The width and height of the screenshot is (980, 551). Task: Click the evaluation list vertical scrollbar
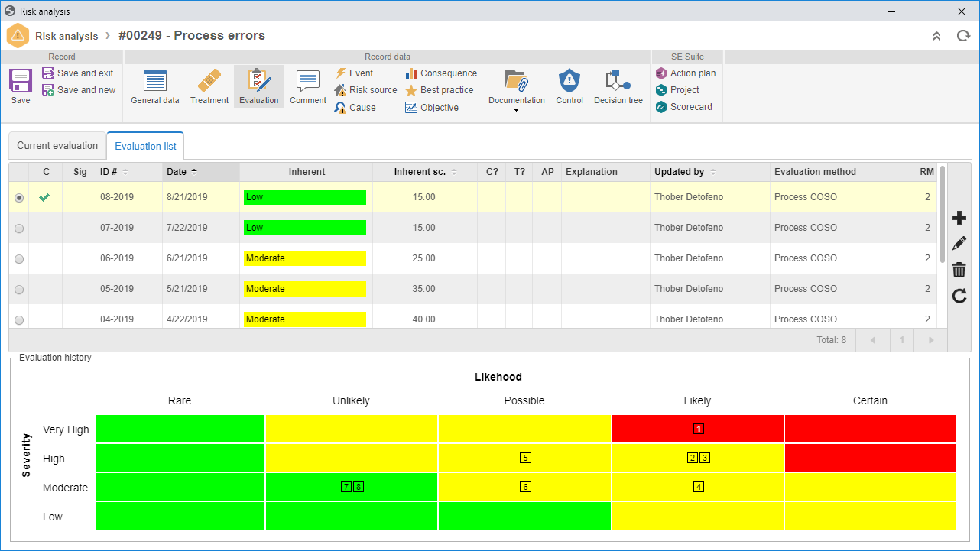click(x=942, y=214)
